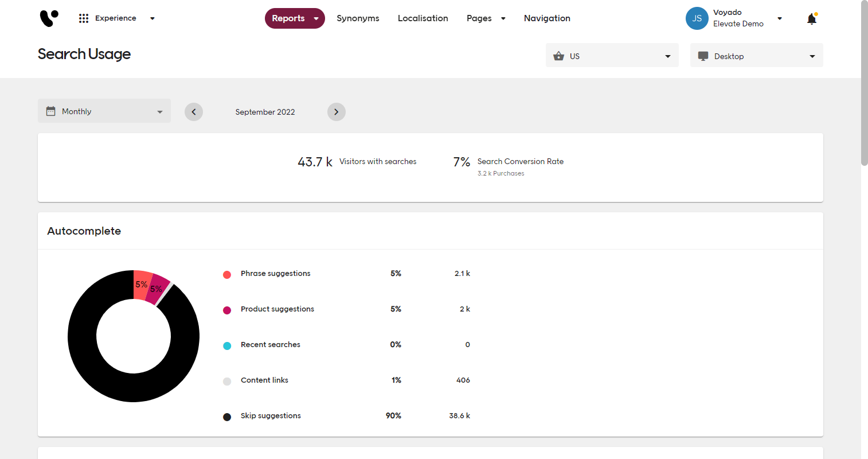Click the 90% skip suggestions percentage

(393, 416)
